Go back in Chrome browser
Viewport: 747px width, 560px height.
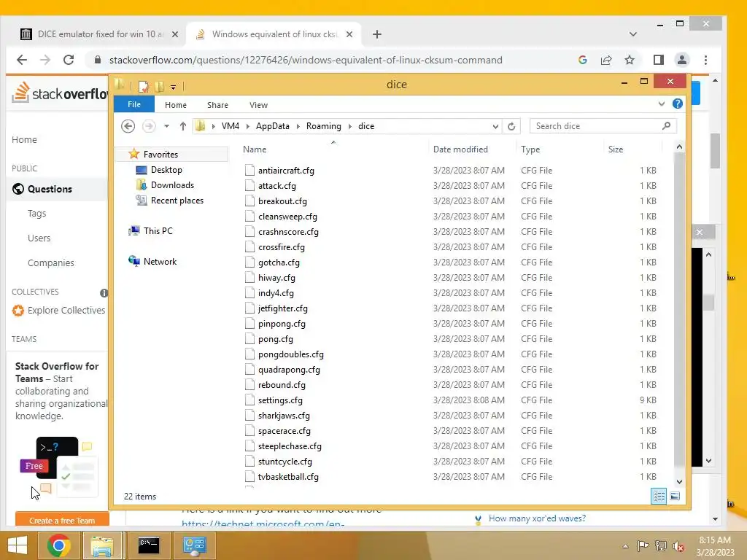(x=22, y=60)
